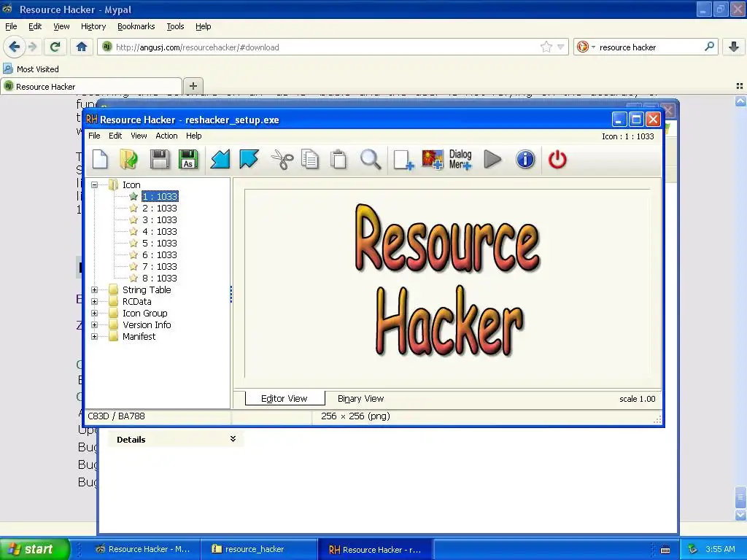Click the Copy pages icon
The height and width of the screenshot is (560, 747).
(x=310, y=159)
